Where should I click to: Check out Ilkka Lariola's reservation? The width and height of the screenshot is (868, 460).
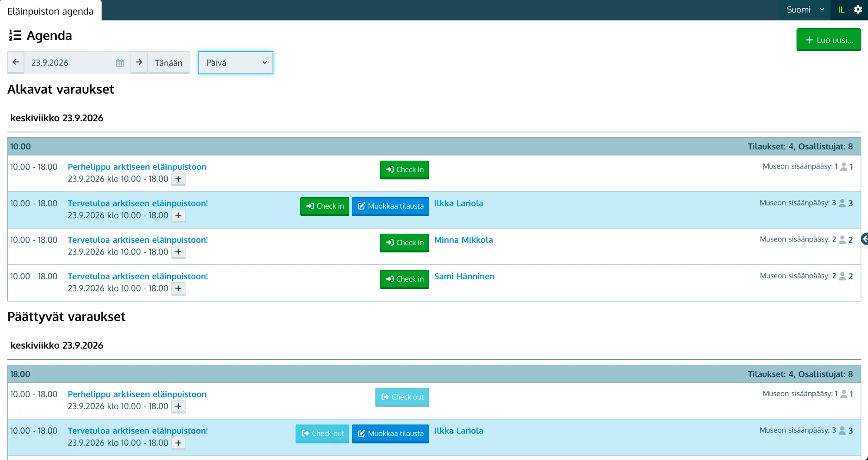click(x=322, y=434)
